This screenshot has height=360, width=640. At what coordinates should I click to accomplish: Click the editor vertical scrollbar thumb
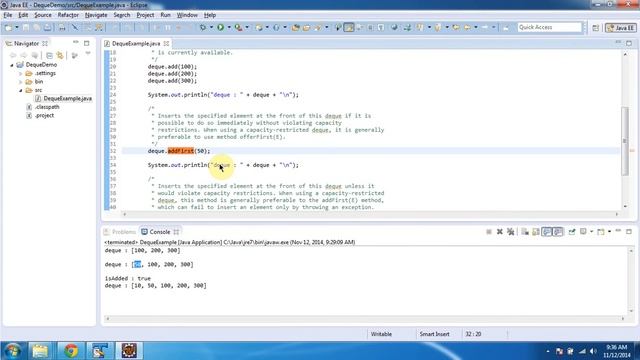pyautogui.click(x=625, y=141)
